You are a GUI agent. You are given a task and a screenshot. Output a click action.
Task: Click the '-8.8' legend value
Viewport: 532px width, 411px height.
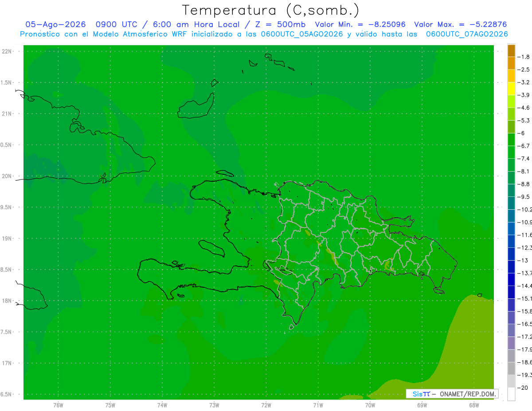(524, 184)
